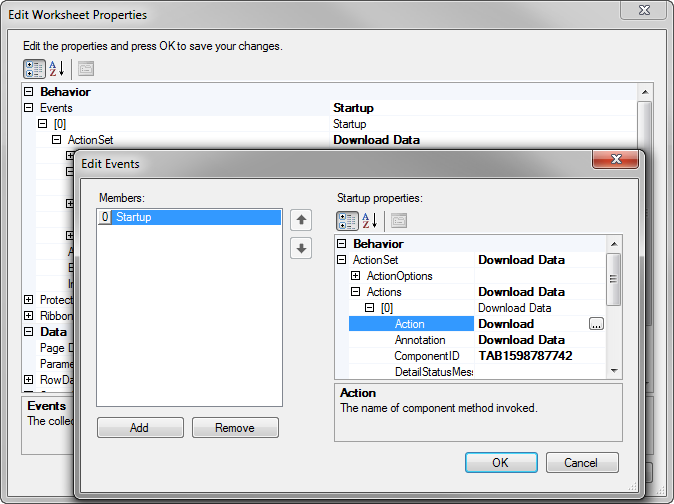Image resolution: width=674 pixels, height=504 pixels.
Task: Collapse Events node in worksheet properties
Action: pyautogui.click(x=29, y=107)
